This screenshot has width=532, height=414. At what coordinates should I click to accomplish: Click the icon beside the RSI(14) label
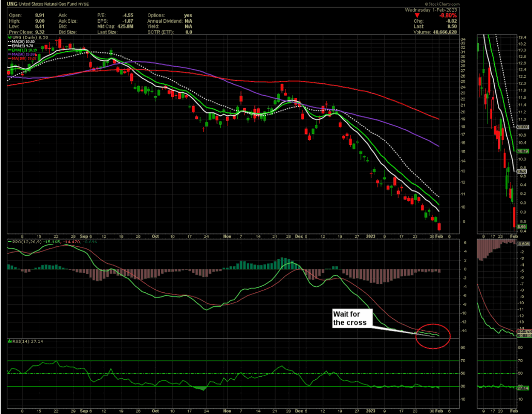point(10,342)
